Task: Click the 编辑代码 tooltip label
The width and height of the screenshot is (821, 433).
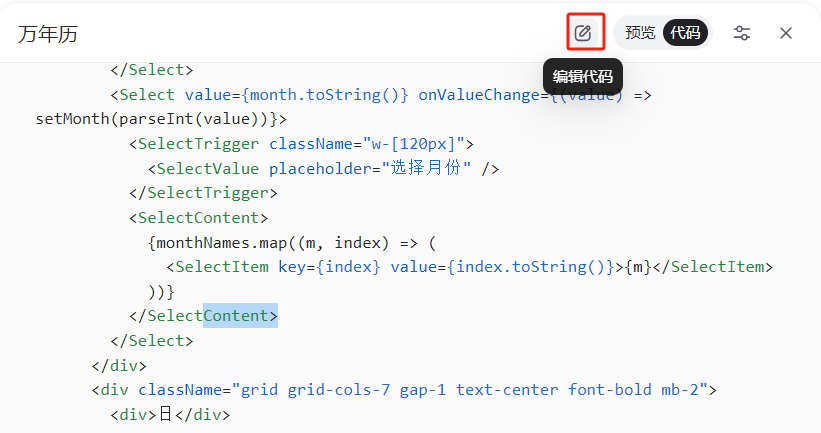Action: pos(583,76)
